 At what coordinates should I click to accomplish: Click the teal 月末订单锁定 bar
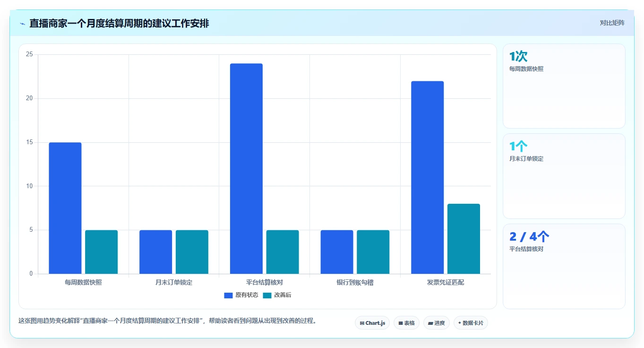click(x=192, y=252)
